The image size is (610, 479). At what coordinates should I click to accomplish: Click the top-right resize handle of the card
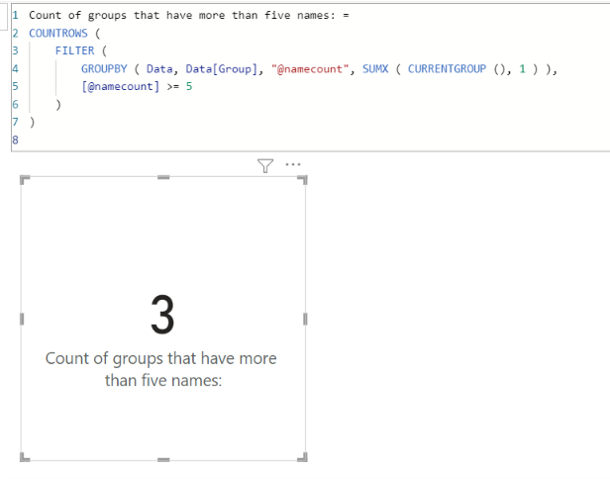pyautogui.click(x=303, y=180)
